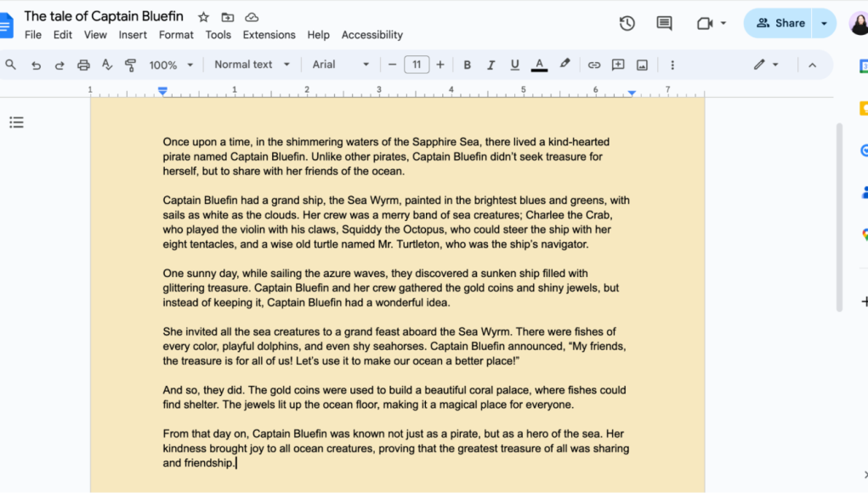The height and width of the screenshot is (493, 868).
Task: Run spelling and grammar check
Action: [107, 65]
